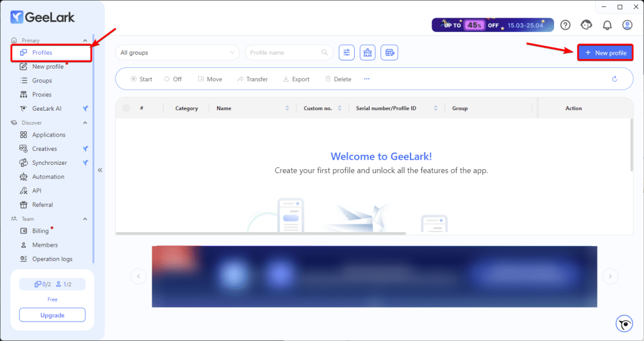
Task: Open the filter sliders icon button
Action: (x=347, y=53)
